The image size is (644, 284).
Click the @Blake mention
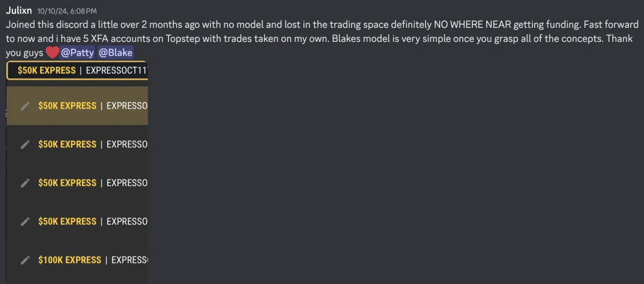(115, 53)
